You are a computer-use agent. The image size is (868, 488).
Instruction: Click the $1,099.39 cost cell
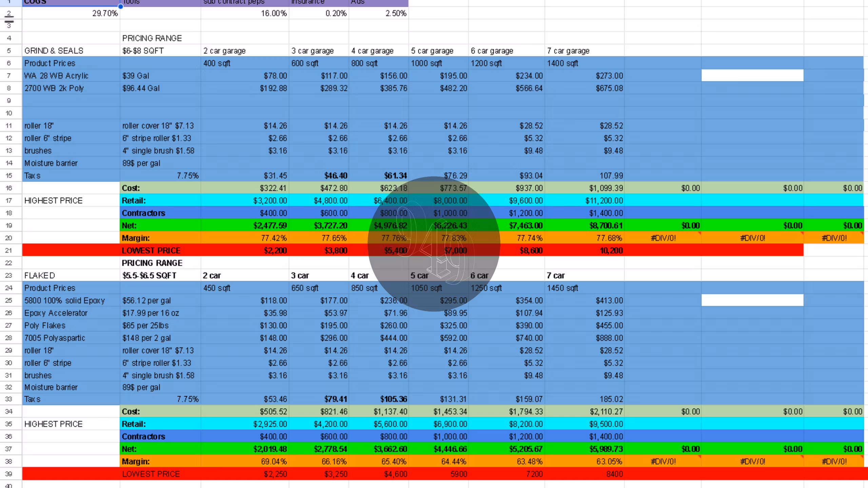[585, 188]
